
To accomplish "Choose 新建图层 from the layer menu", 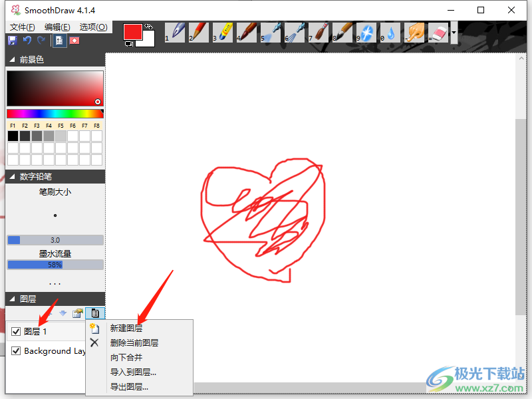I will tap(126, 328).
